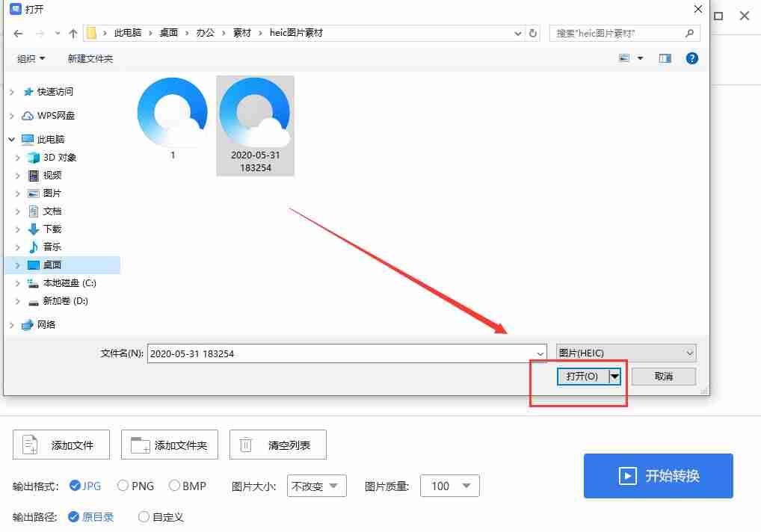761x532 pixels.
Task: Select BMP output format
Action: point(188,486)
